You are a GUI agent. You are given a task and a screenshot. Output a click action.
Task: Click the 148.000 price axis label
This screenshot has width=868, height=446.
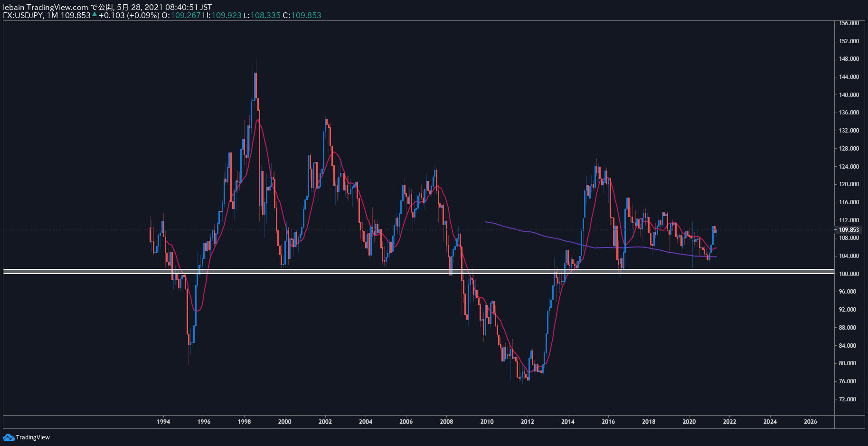coord(849,59)
